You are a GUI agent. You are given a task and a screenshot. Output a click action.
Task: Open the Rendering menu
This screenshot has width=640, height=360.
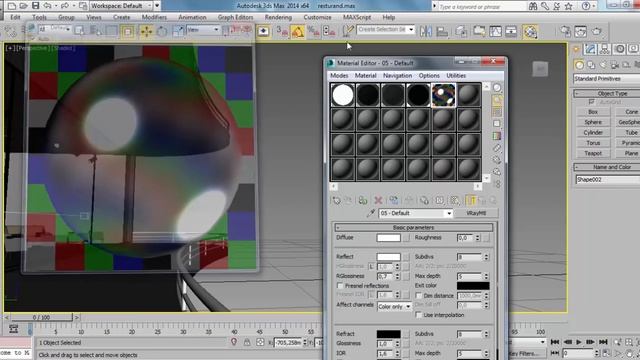tap(278, 18)
